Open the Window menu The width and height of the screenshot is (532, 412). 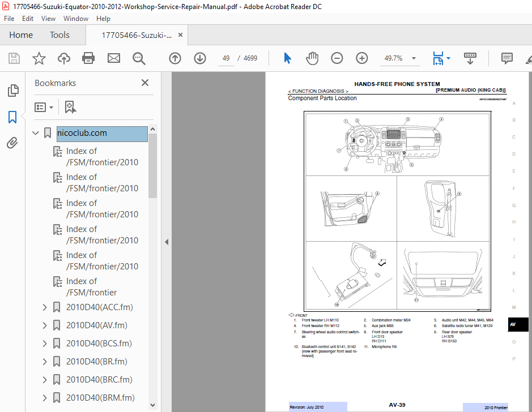(76, 19)
